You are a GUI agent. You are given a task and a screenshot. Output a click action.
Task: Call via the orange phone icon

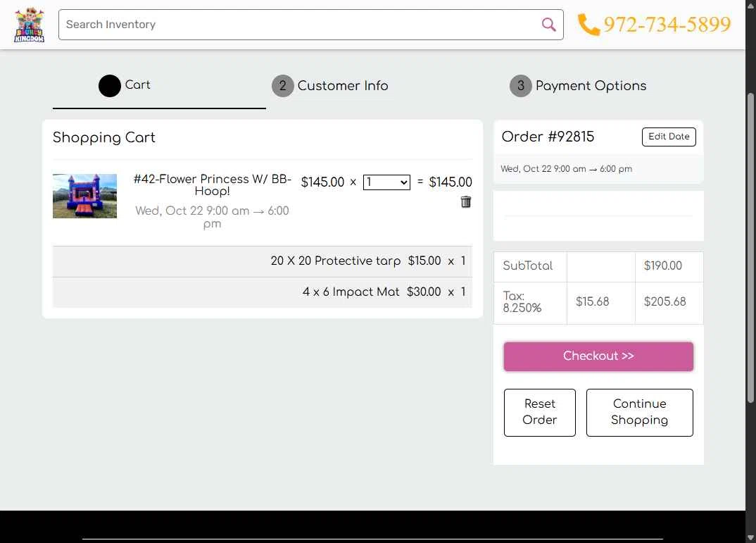coord(588,25)
